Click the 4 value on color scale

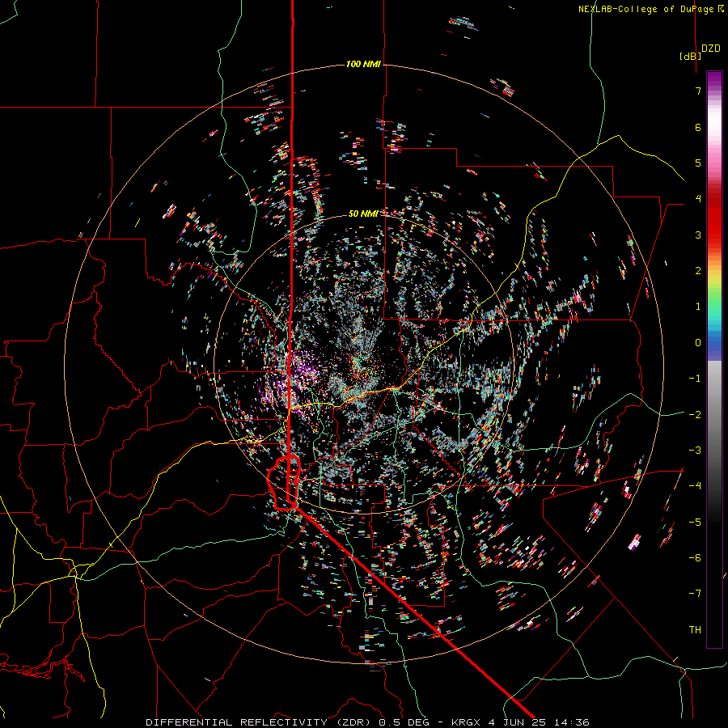(x=698, y=199)
